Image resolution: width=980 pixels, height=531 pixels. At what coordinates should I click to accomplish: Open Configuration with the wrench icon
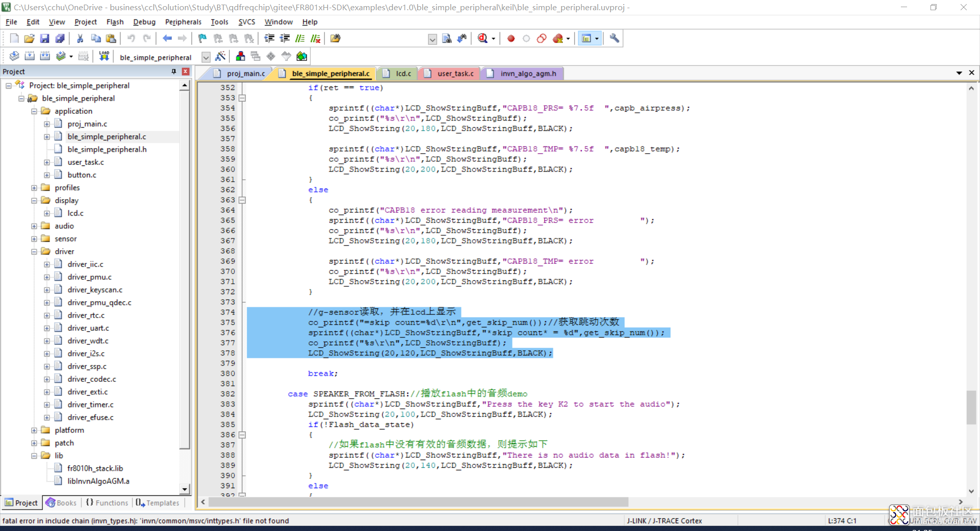pyautogui.click(x=615, y=38)
